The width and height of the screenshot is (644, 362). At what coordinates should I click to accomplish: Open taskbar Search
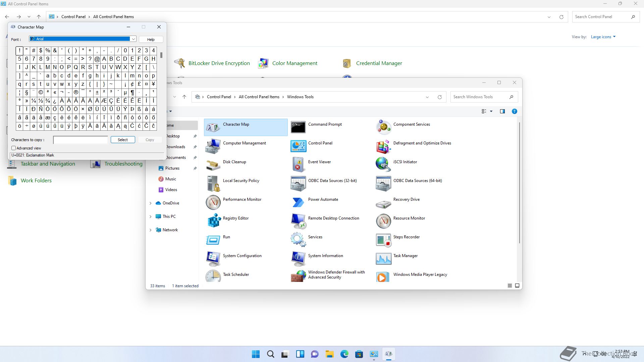(270, 354)
